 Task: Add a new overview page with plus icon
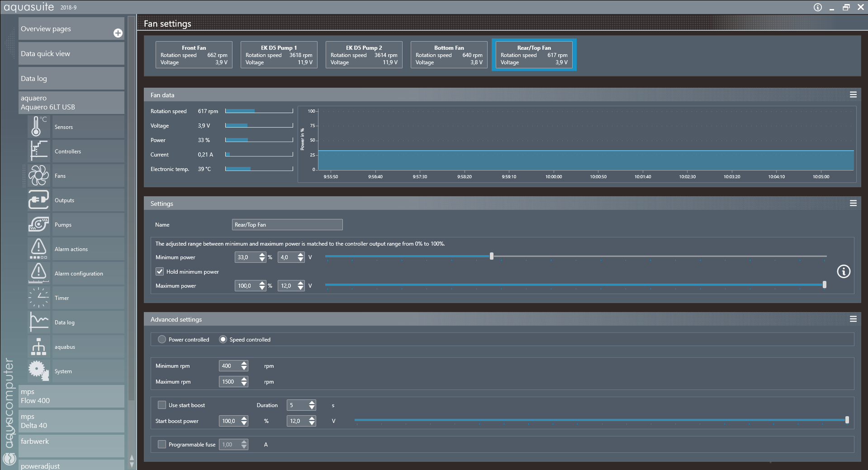(118, 33)
